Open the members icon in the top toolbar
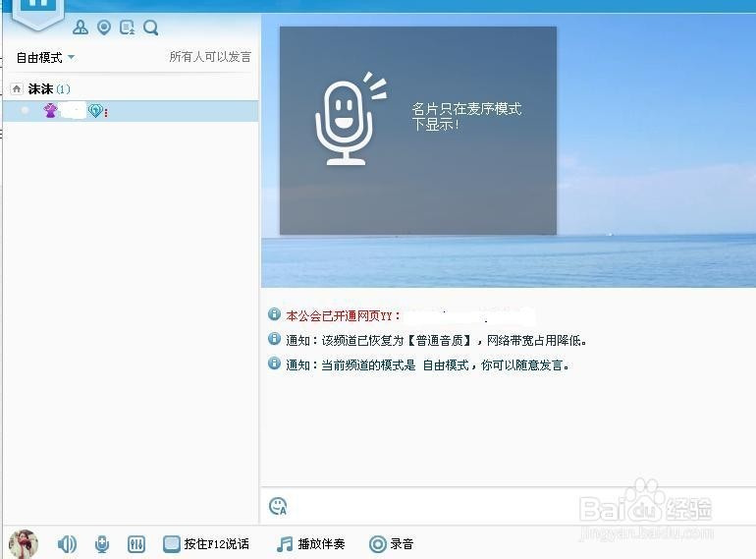The width and height of the screenshot is (756, 559). [x=81, y=28]
